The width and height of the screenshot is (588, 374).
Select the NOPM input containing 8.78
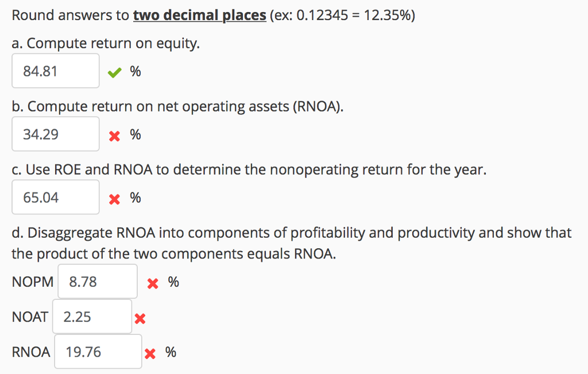tap(96, 282)
